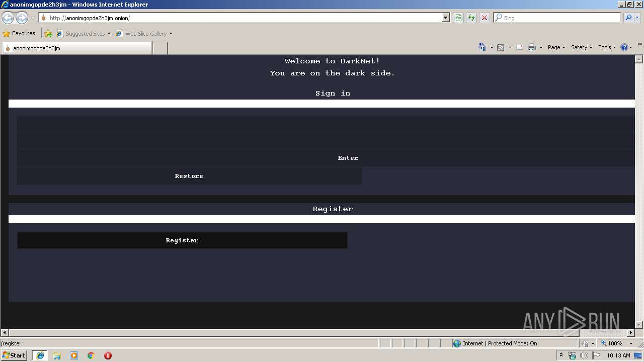Open a new blank tab
Image resolution: width=644 pixels, height=362 pixels.
click(x=160, y=48)
